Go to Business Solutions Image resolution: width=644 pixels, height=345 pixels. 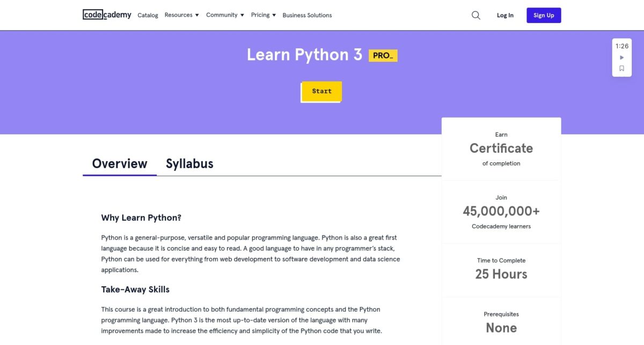coord(307,15)
